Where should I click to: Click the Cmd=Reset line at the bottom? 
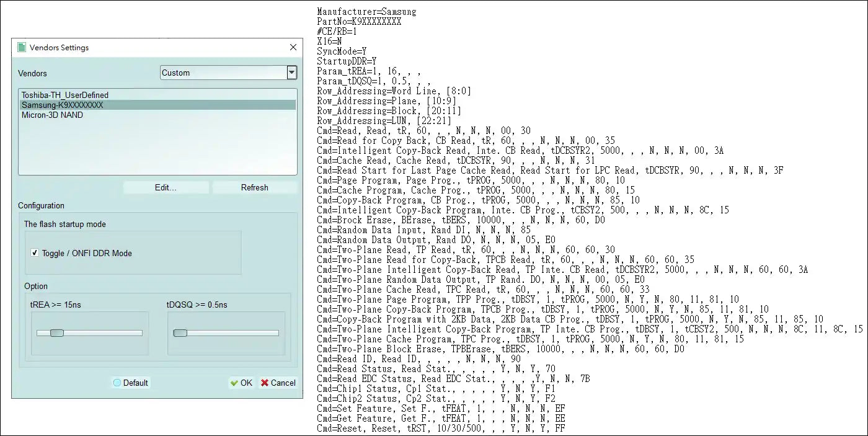coord(440,428)
